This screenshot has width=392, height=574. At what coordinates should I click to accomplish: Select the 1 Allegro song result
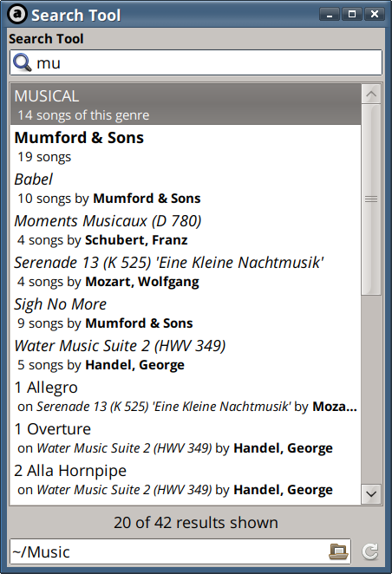click(186, 396)
